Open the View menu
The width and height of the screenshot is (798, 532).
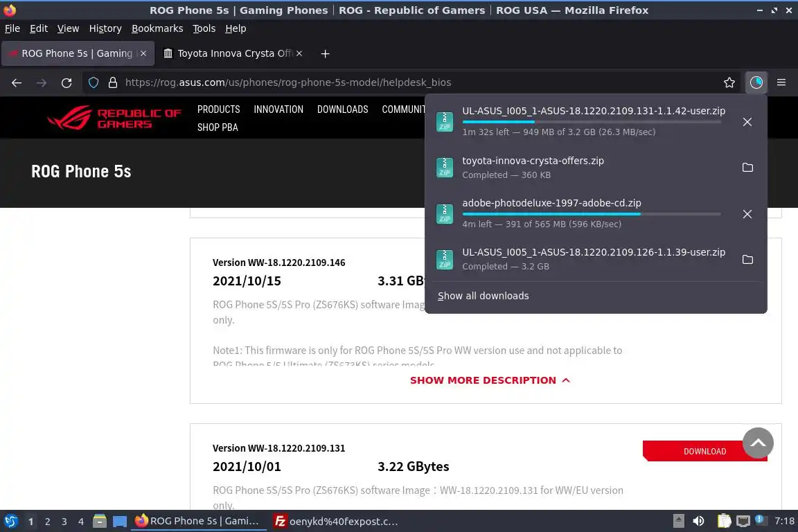pos(68,28)
